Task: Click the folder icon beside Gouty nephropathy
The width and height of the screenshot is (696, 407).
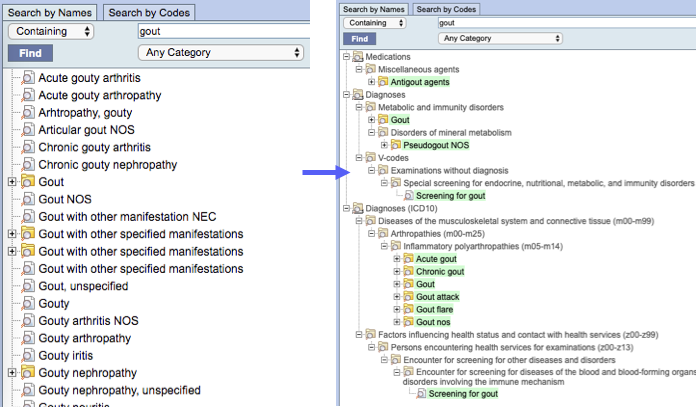Action: (28, 372)
